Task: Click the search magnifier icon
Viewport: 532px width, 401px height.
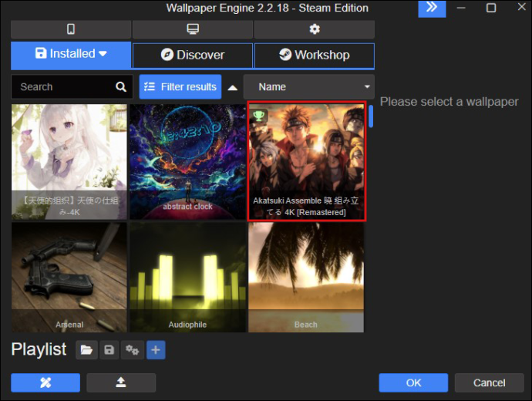Action: (121, 87)
